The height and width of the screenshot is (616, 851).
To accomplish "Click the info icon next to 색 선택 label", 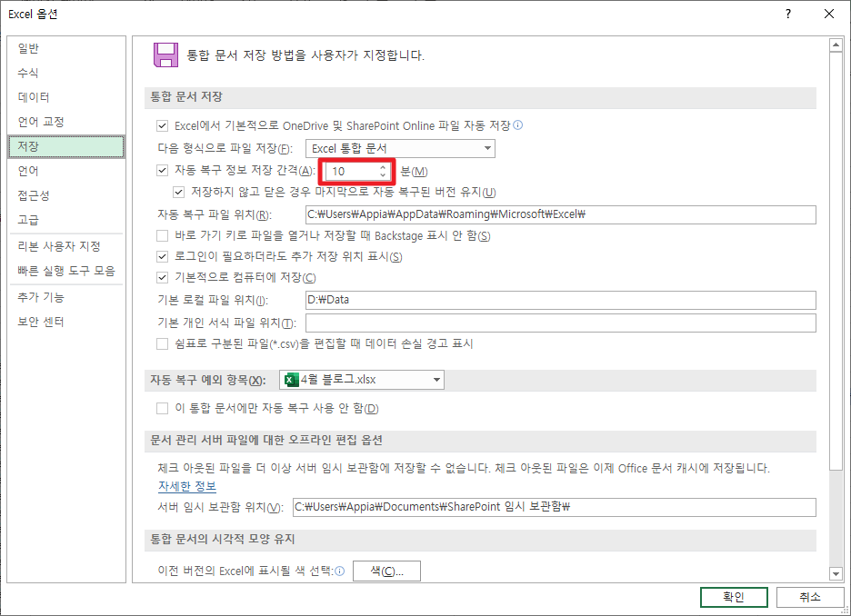I will point(340,571).
